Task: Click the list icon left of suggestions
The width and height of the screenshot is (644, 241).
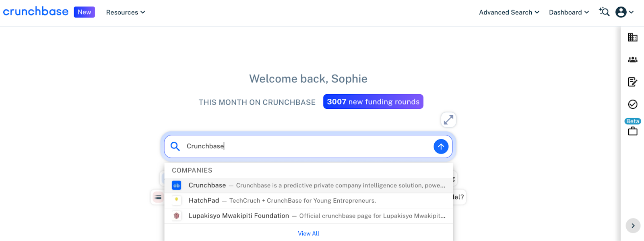Action: pyautogui.click(x=158, y=197)
